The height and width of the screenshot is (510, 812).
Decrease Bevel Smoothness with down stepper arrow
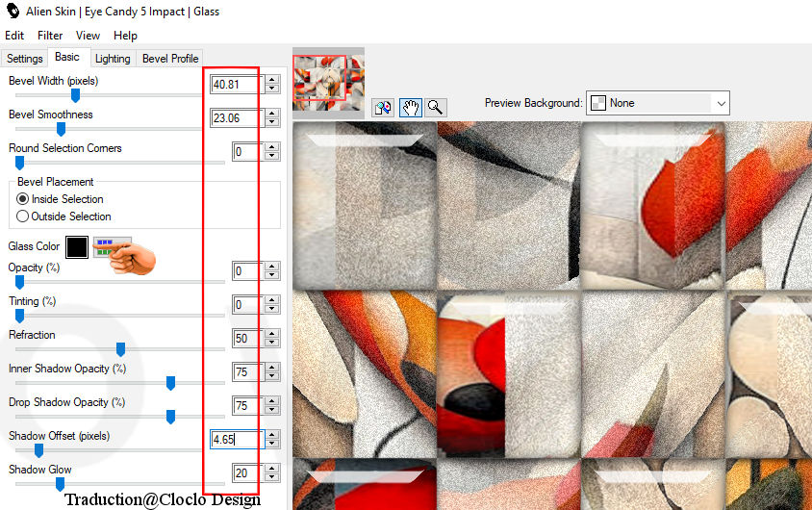point(272,123)
